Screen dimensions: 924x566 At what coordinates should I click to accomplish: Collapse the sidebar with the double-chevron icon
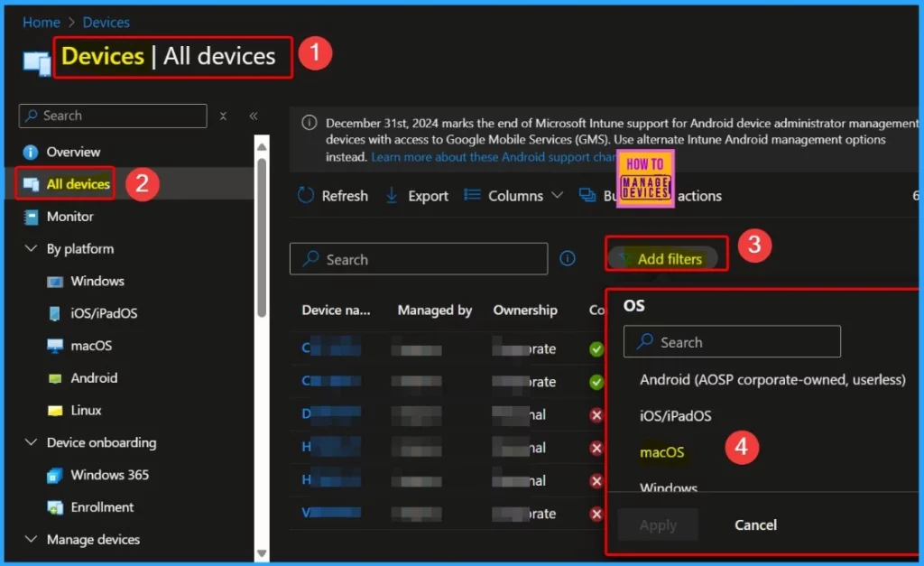click(254, 116)
